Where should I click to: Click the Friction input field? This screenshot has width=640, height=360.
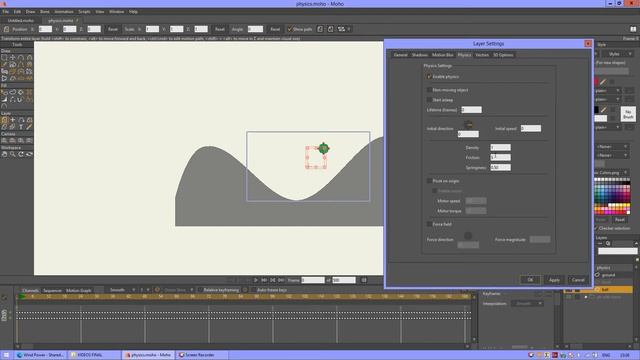click(500, 157)
